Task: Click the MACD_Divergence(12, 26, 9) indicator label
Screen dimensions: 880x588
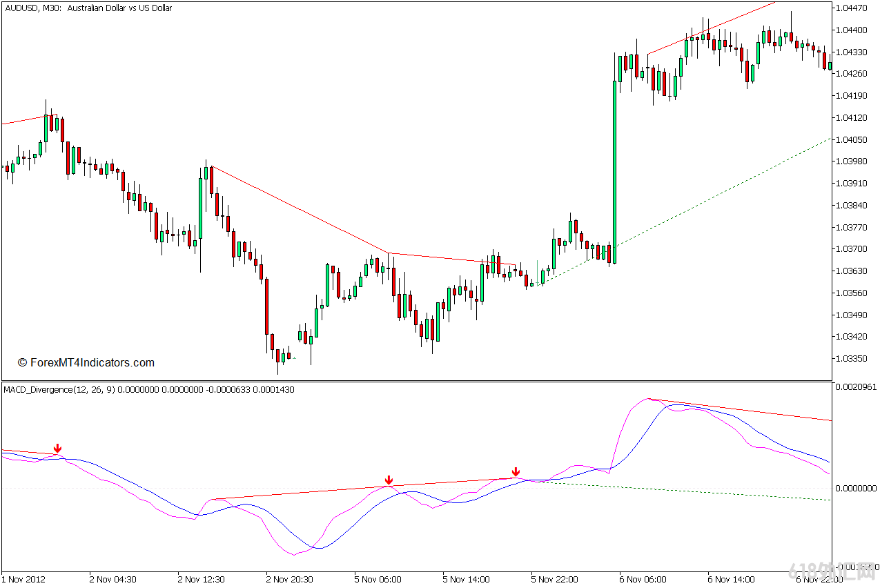Action: coord(60,390)
